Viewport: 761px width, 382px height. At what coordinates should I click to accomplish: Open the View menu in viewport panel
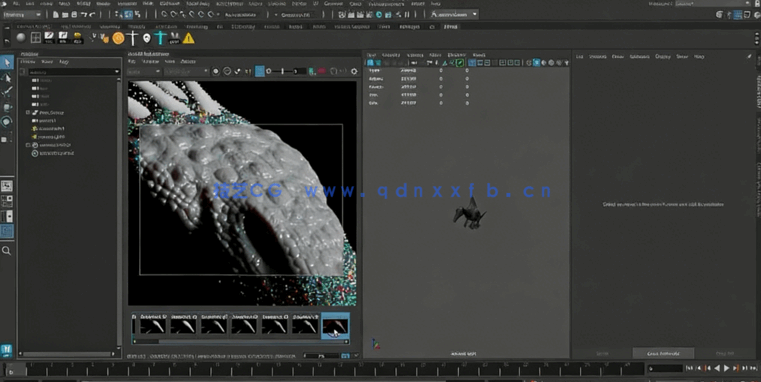pyautogui.click(x=371, y=55)
